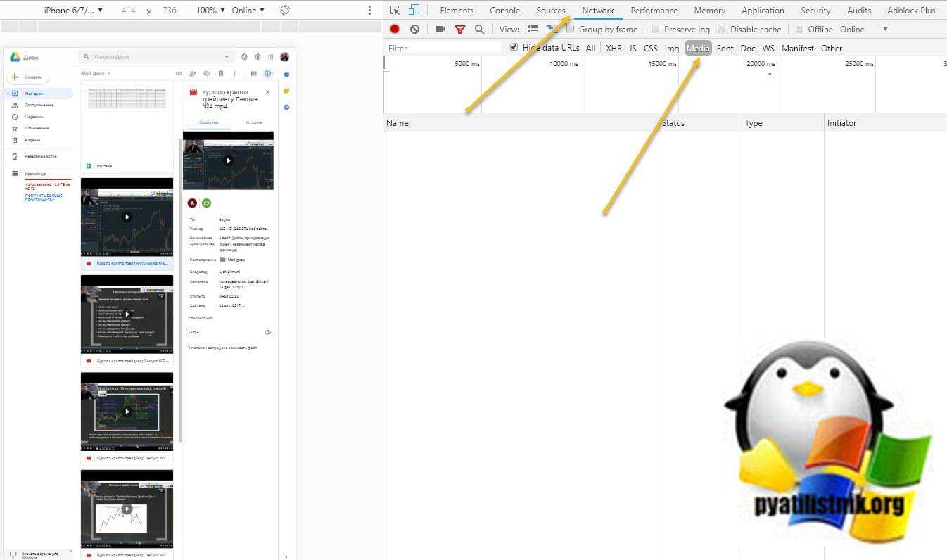This screenshot has width=947, height=560.
Task: Click the capture screenshots camera icon
Action: click(440, 30)
